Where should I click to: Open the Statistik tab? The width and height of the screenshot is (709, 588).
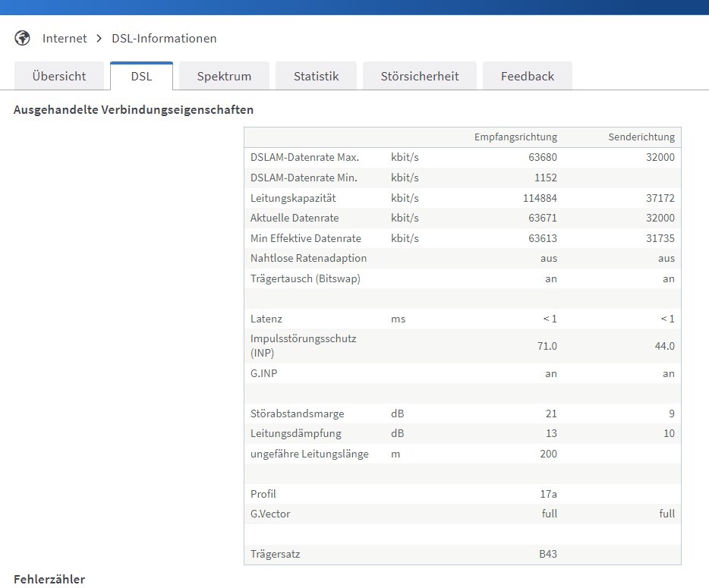316,76
